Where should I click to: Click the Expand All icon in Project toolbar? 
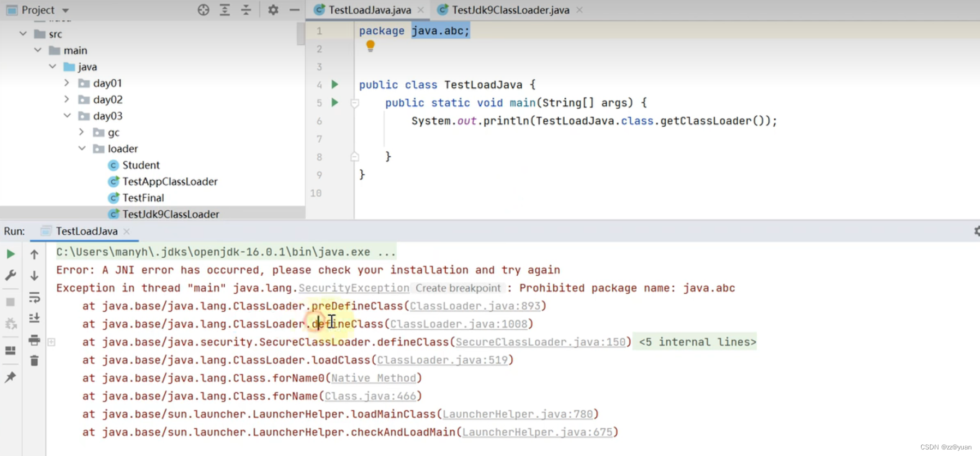pos(225,10)
